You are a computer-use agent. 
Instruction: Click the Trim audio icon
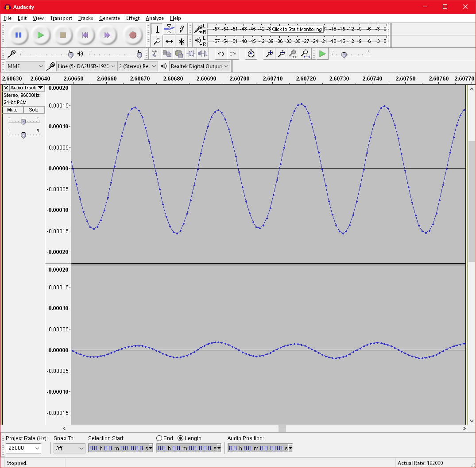coord(191,54)
